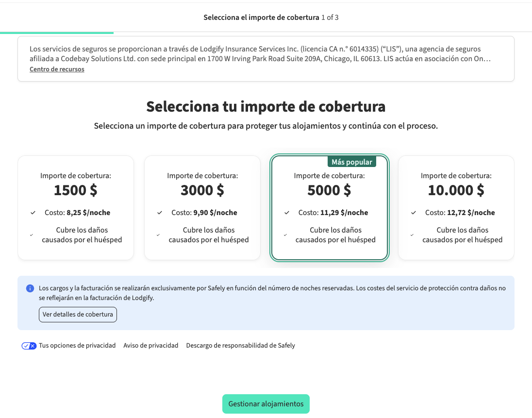
Task: Click the Gestionar alojamientos button
Action: [266, 404]
